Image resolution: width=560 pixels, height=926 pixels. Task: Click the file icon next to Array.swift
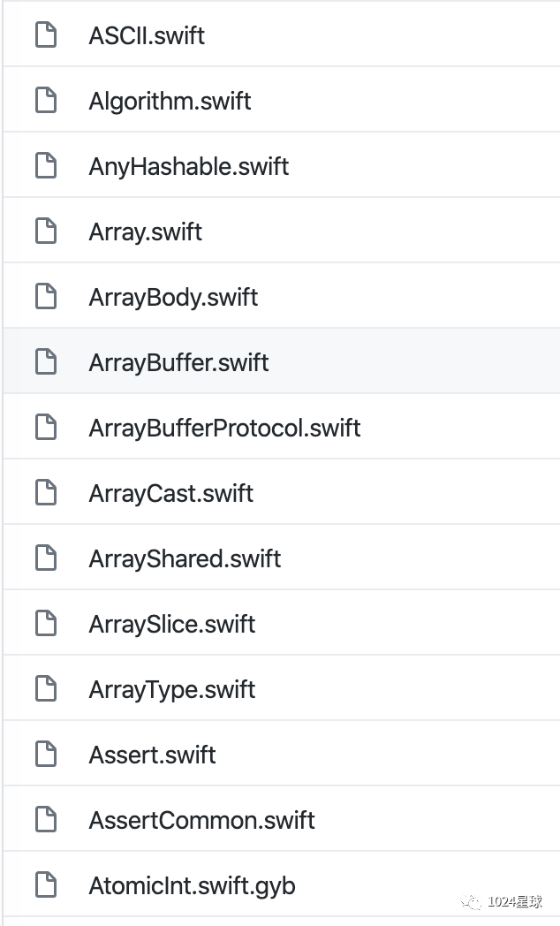point(45,231)
